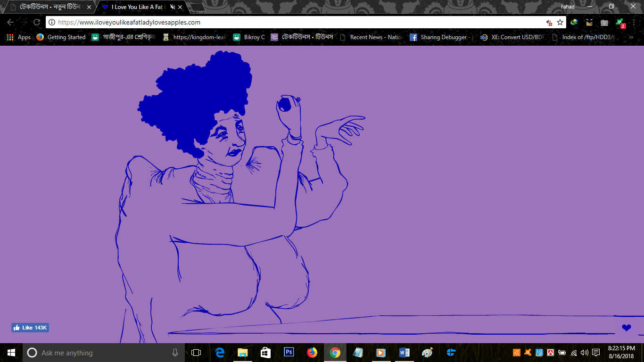Click the black mask extension icon
Viewport: 644px width, 362px height.
[x=589, y=22]
